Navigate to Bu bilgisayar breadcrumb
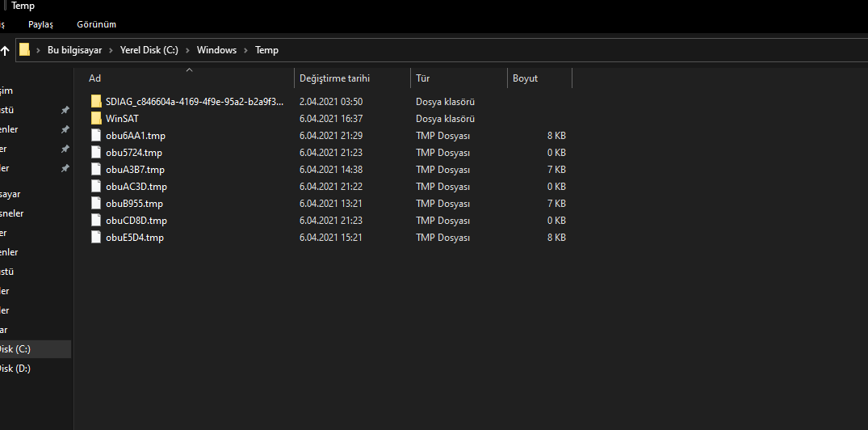The image size is (868, 430). coord(74,50)
